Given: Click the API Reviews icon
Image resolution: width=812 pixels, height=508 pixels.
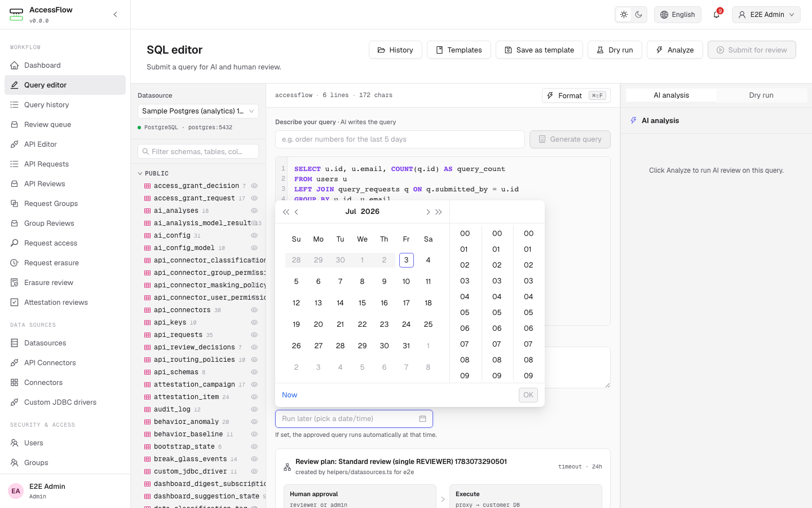Looking at the screenshot, I should click(15, 183).
